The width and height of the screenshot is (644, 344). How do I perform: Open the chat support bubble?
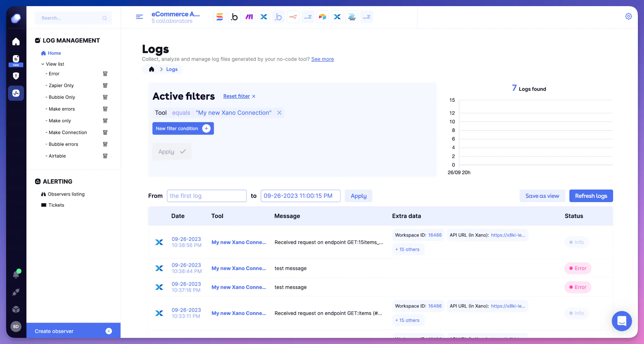coord(621,321)
